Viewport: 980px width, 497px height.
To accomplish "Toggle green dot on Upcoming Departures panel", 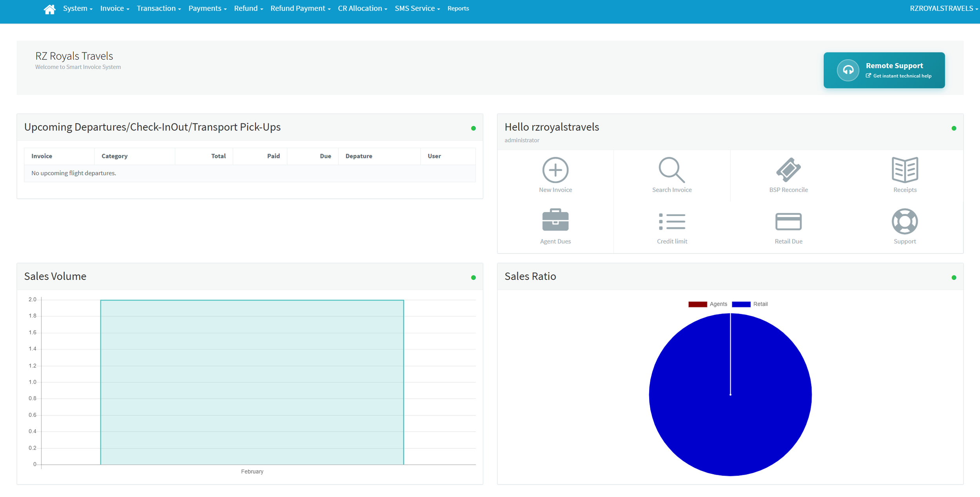I will point(473,128).
